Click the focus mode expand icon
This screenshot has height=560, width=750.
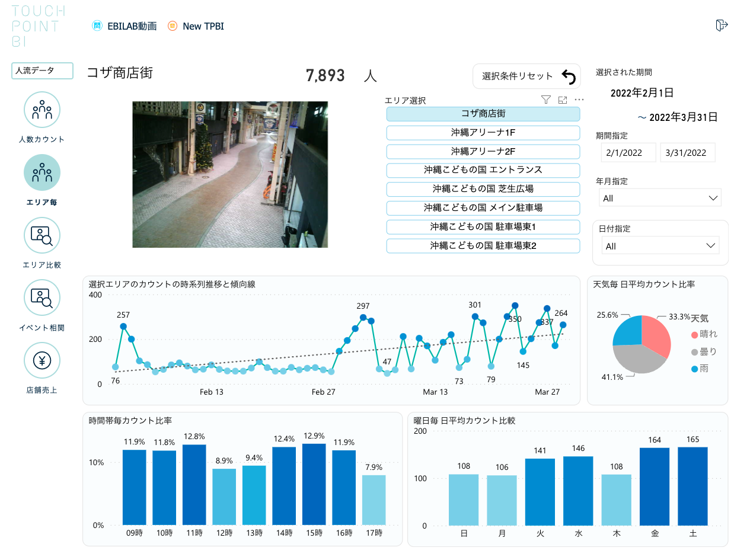(x=563, y=100)
